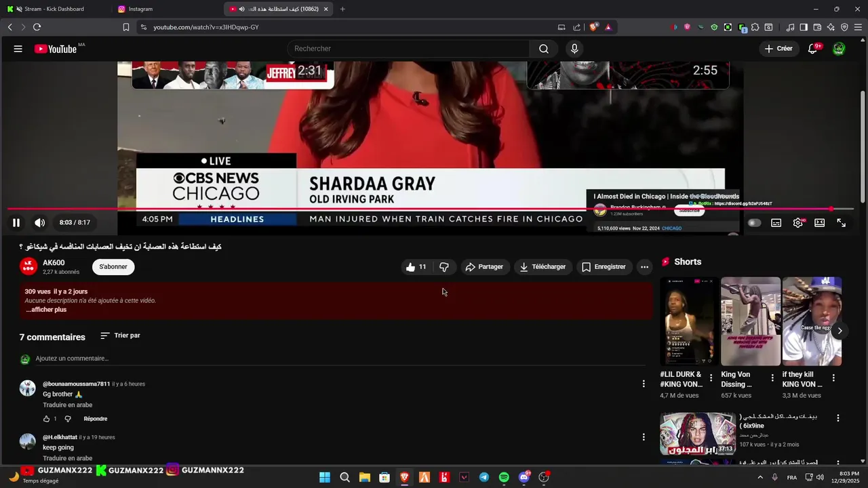Open options for King Von Dissing short
Screen dimensions: 868x488
pyautogui.click(x=772, y=378)
